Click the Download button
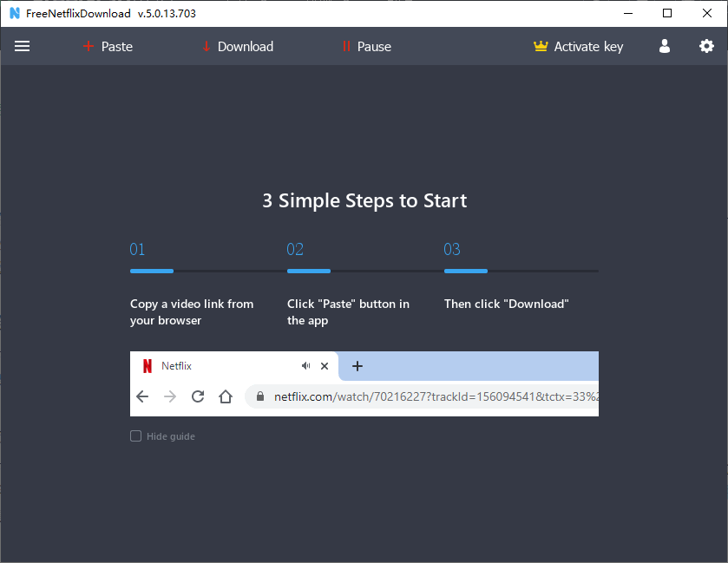Image resolution: width=728 pixels, height=563 pixels. (x=238, y=47)
